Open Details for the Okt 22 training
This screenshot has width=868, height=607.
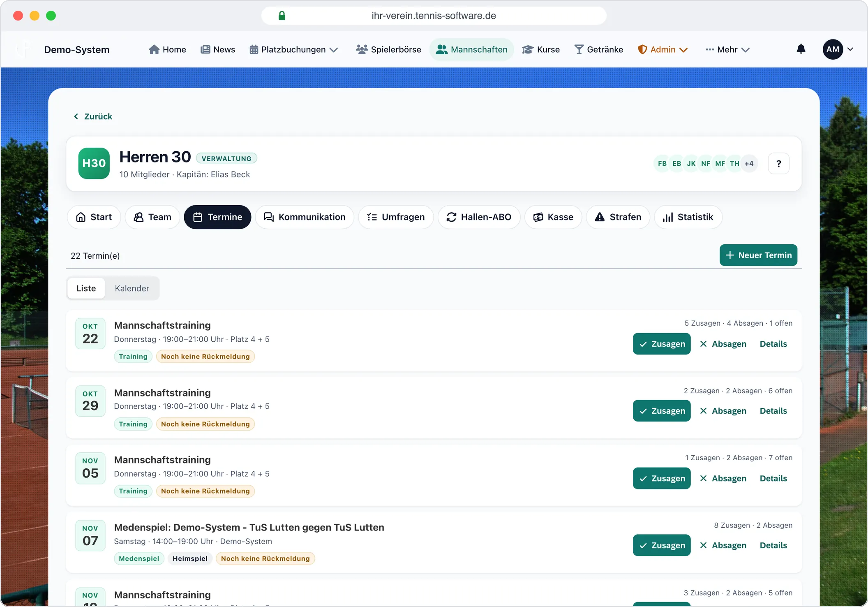point(773,344)
